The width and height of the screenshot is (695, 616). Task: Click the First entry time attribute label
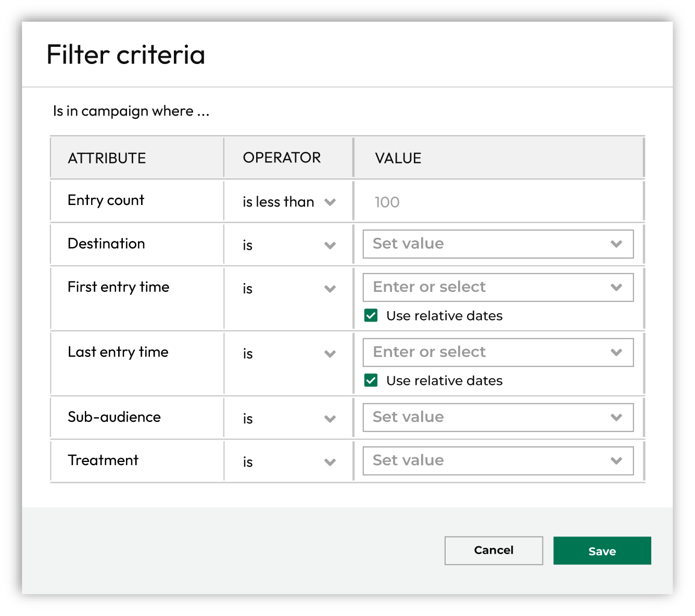(118, 287)
